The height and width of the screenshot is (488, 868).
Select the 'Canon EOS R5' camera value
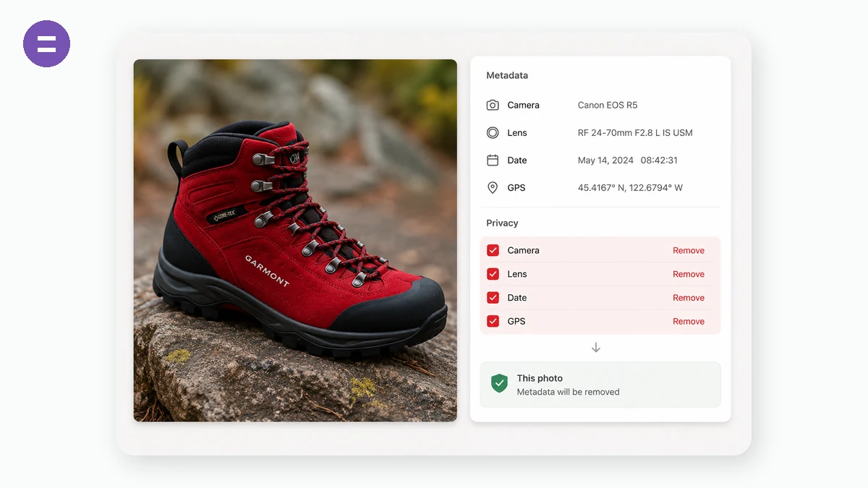pos(608,105)
